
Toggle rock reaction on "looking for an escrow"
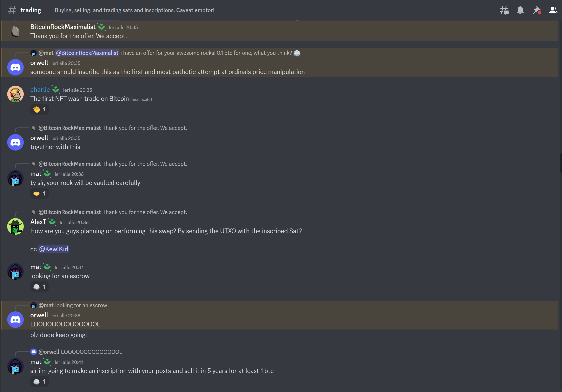coord(39,287)
